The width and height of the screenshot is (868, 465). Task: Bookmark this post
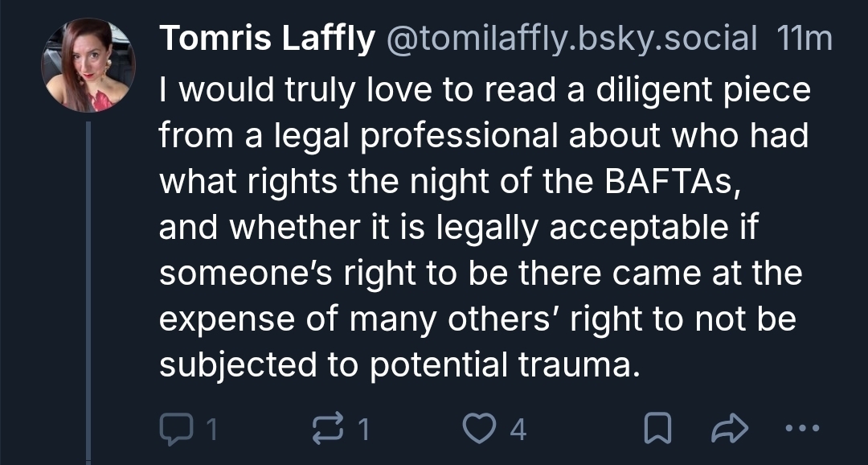tap(657, 430)
